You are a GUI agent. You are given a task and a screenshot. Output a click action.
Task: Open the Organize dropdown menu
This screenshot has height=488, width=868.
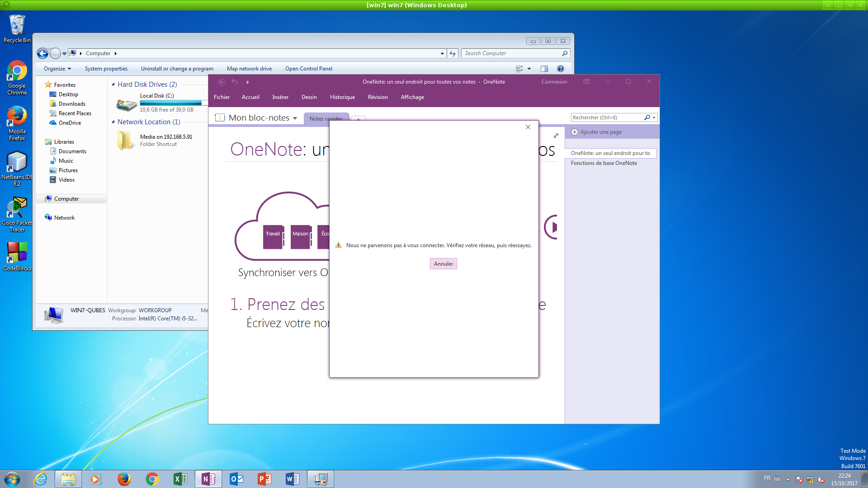(57, 69)
